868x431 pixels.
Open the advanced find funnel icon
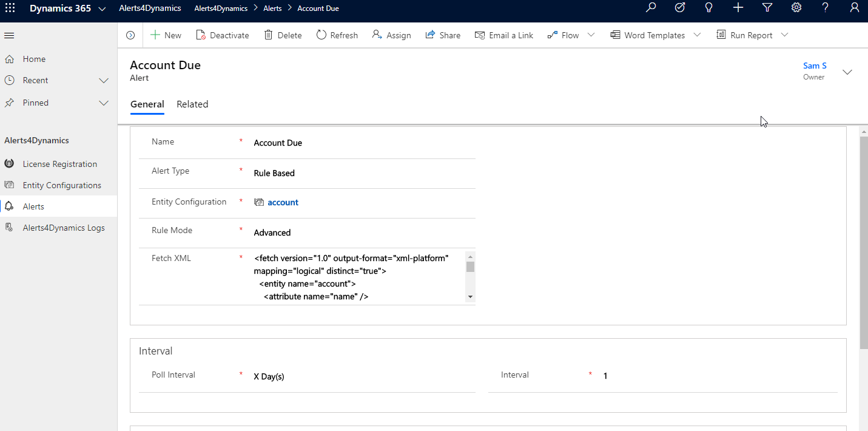(x=767, y=8)
